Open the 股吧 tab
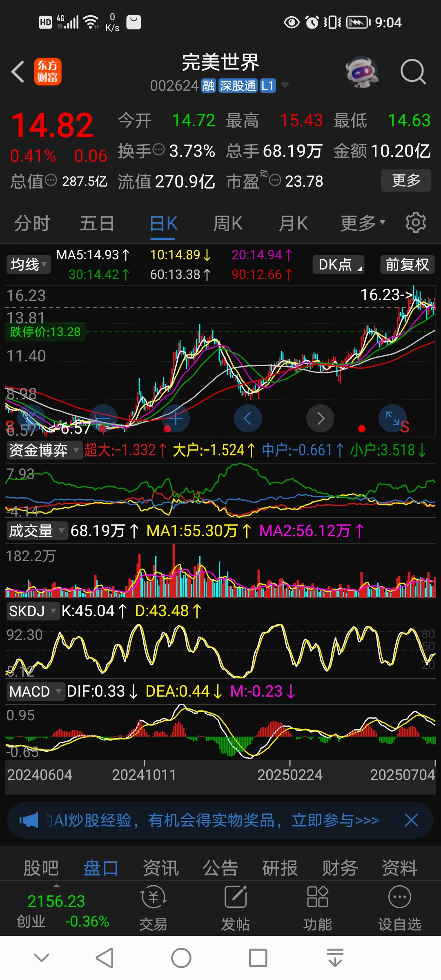The height and width of the screenshot is (980, 441). point(41,867)
